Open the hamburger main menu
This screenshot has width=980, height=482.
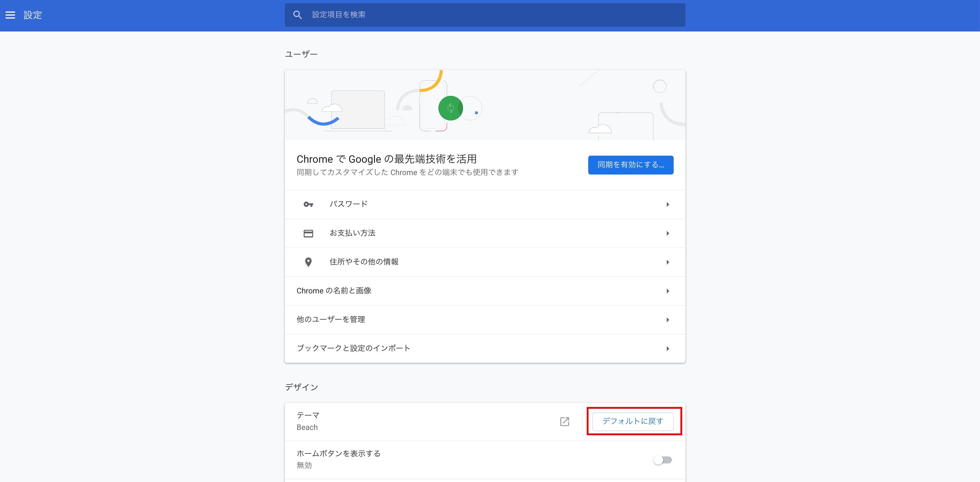pyautogui.click(x=10, y=15)
